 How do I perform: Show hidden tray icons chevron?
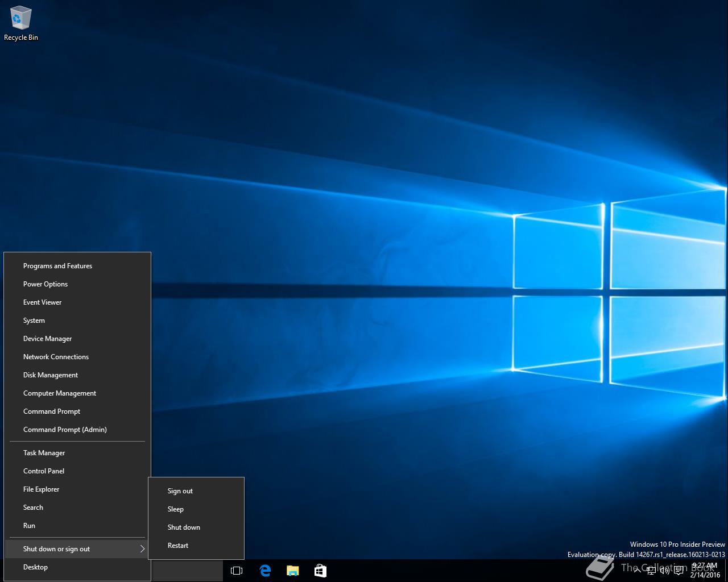point(637,571)
